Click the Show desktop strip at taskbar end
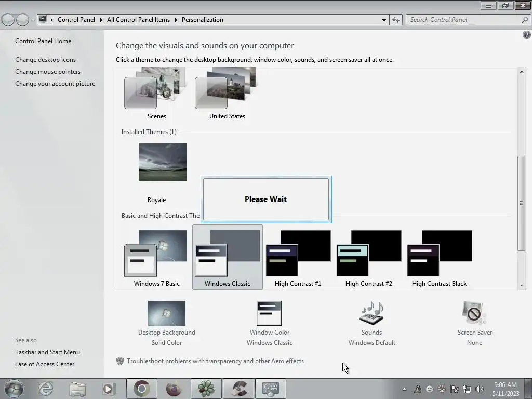532x399 pixels. pyautogui.click(x=528, y=389)
